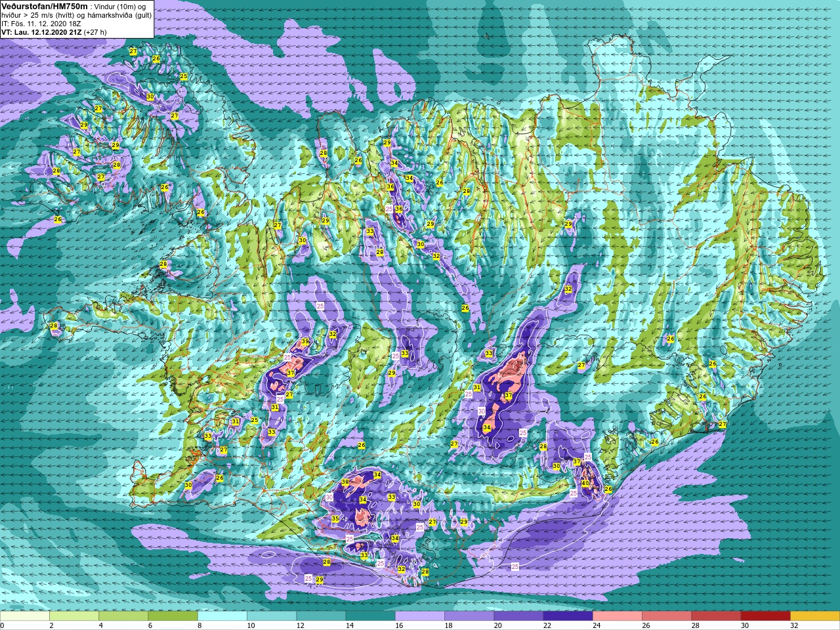The image size is (840, 630).
Task: Select the bright cyan 8–10 legend swatch
Action: click(x=222, y=616)
